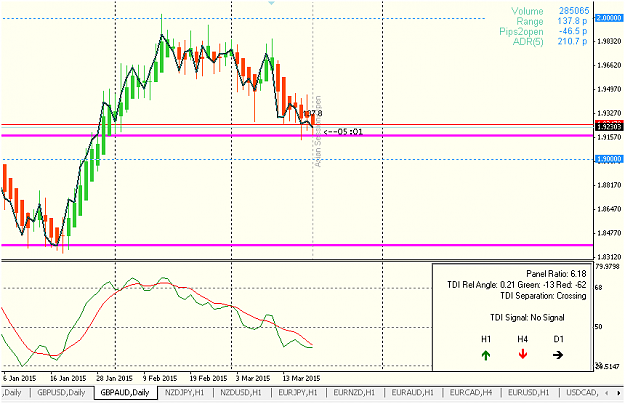Click the 16 Jan 2015 date on the time axis
This screenshot has height=404, width=625.
click(68, 378)
